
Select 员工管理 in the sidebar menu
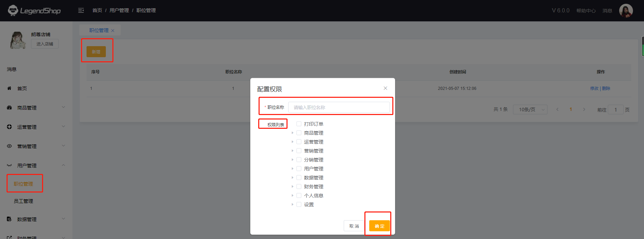(23, 201)
